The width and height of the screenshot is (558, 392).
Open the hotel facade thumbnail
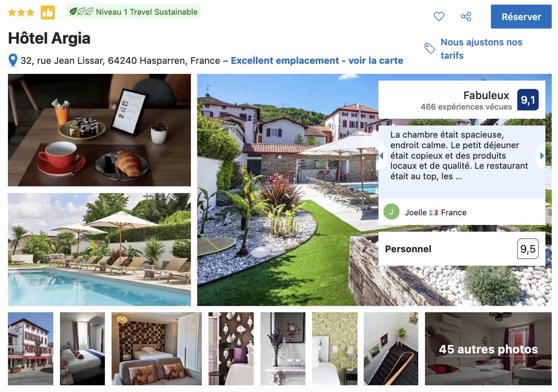[31, 349]
